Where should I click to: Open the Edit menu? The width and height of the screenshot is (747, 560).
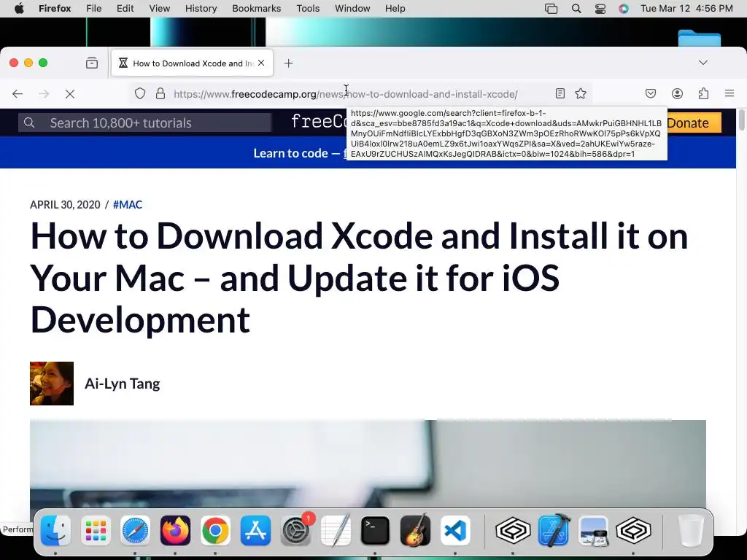125,8
